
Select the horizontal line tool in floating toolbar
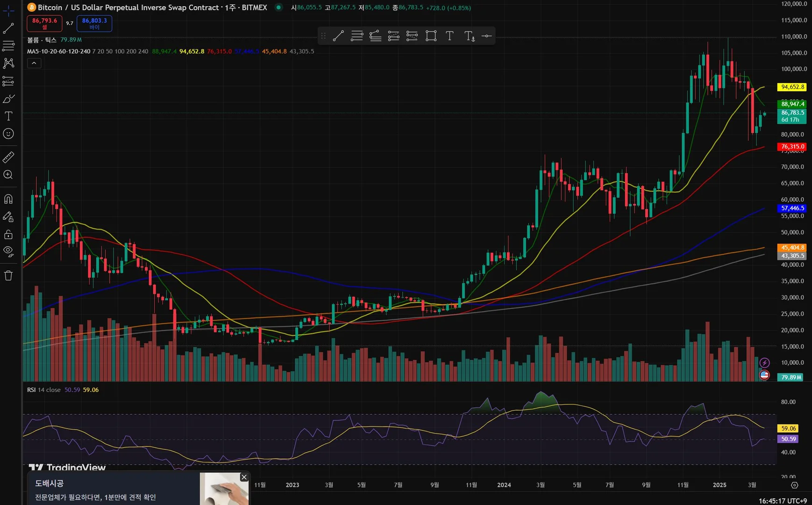(486, 36)
